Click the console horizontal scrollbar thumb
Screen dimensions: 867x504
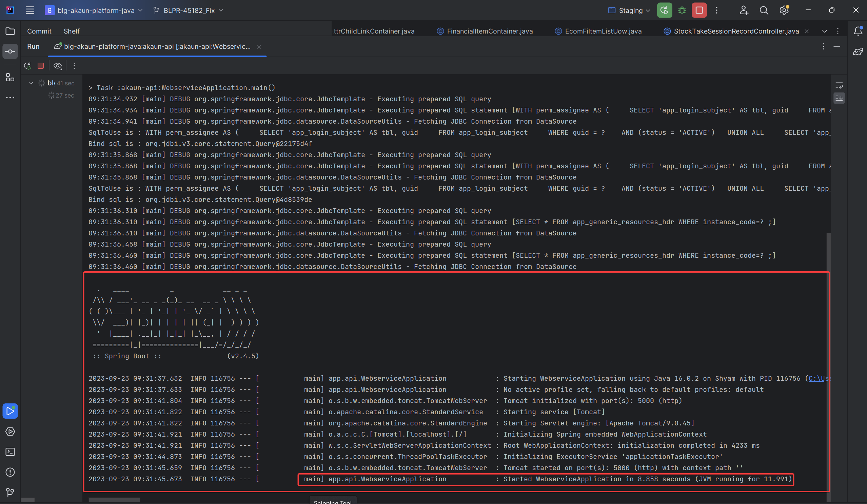point(114,500)
